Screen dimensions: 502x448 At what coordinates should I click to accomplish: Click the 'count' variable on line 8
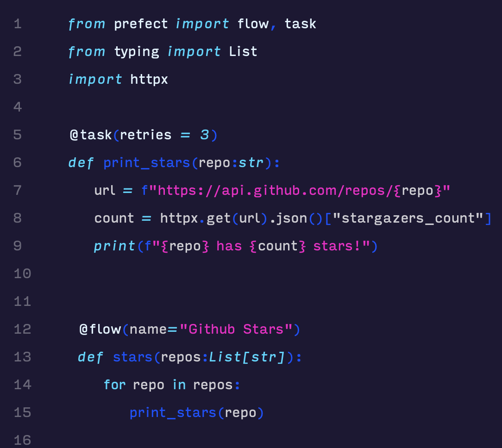(114, 218)
